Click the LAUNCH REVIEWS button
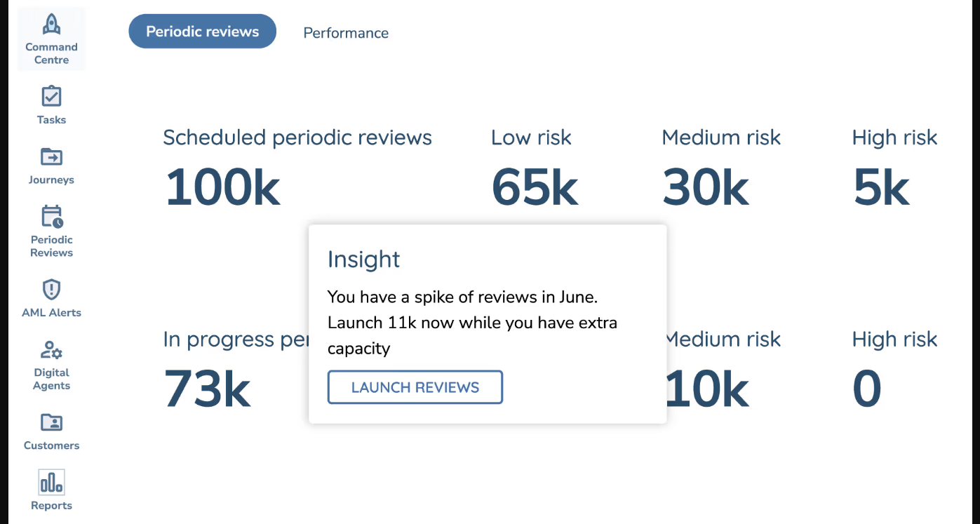Screen dimensions: 980x524 point(415,387)
